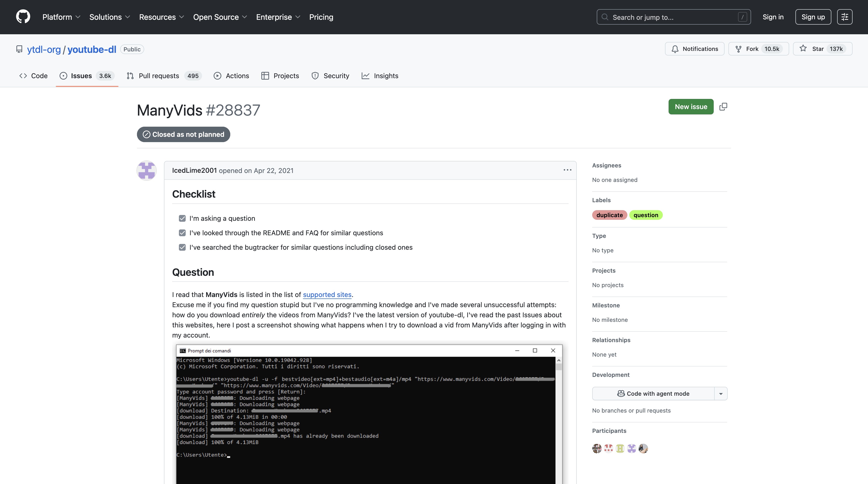Switch to the Actions tab
Viewport: 868px width, 484px height.
coord(231,76)
